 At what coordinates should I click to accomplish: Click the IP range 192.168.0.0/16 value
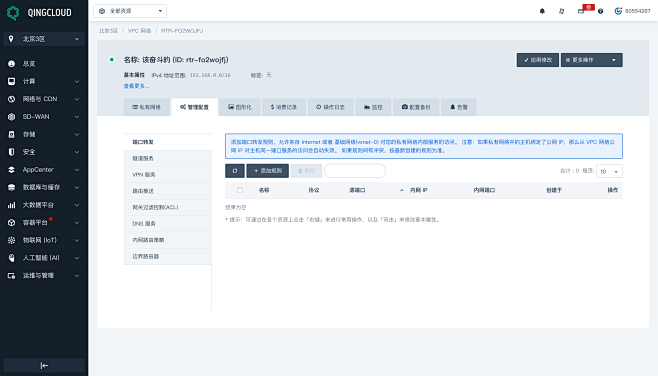(210, 75)
